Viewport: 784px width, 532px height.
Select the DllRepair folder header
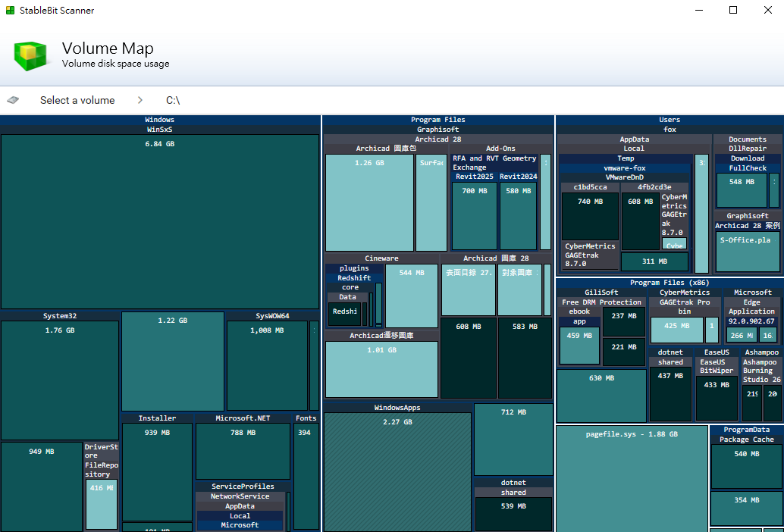[748, 149]
